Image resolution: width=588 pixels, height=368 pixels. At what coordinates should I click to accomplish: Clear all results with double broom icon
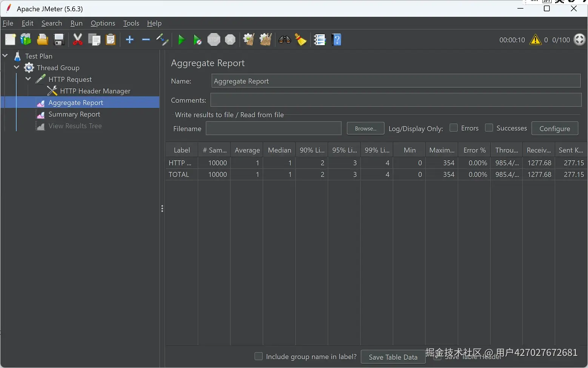click(265, 40)
